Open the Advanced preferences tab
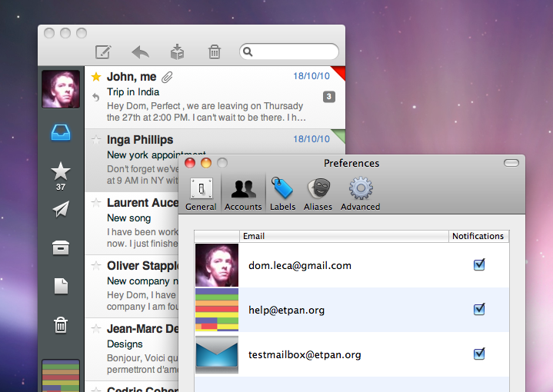The image size is (553, 392). [361, 194]
